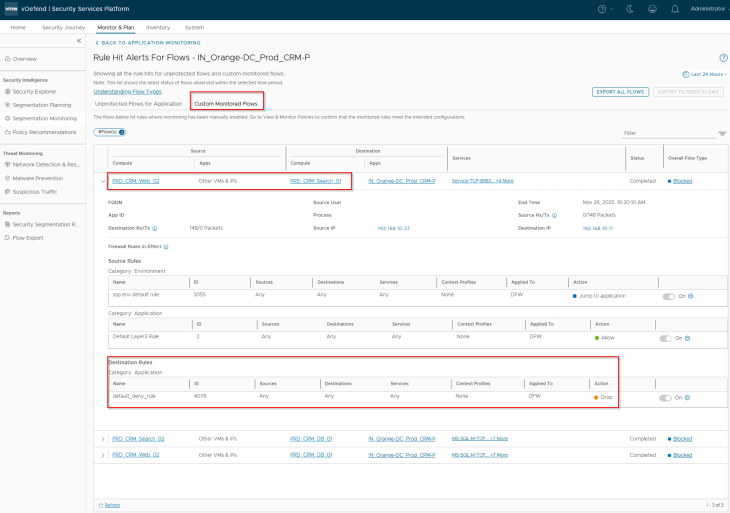Expand the PRD_CRM_Search_02 flow row

tap(103, 438)
